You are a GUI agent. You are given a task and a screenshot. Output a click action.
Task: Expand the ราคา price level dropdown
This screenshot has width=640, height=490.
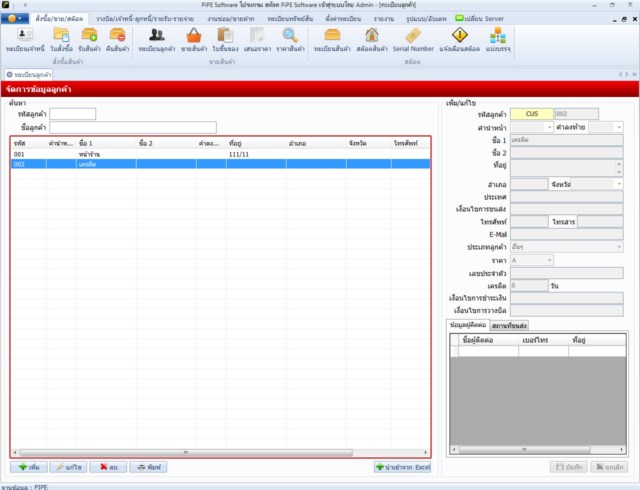coord(549,260)
